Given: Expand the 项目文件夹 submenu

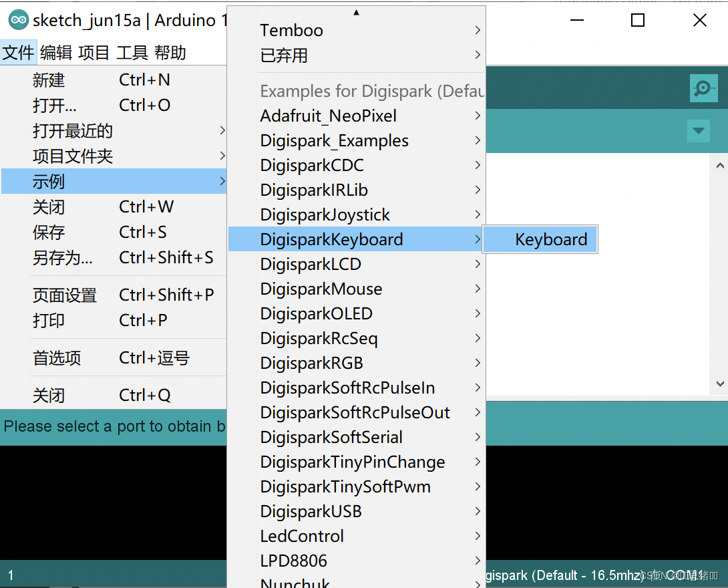Looking at the screenshot, I should click(x=114, y=156).
